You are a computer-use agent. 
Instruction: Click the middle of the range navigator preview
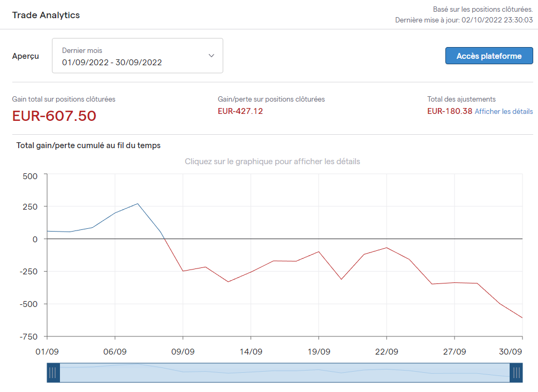(284, 373)
